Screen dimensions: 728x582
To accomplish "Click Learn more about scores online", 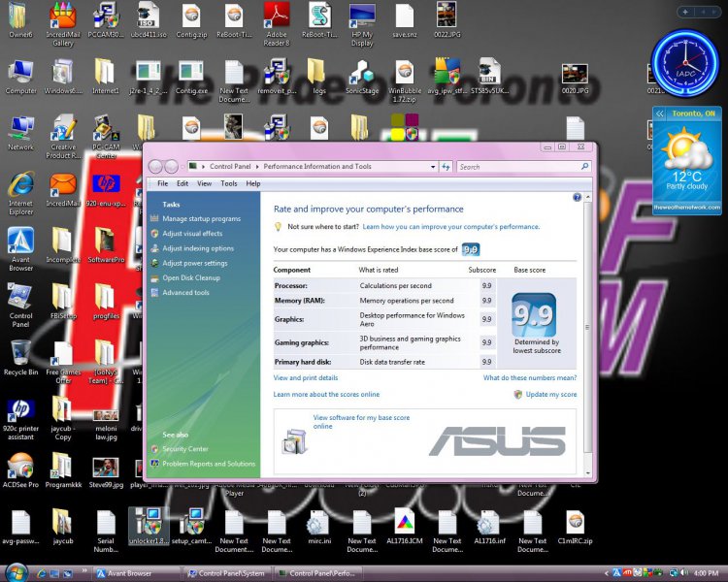I will 326,395.
